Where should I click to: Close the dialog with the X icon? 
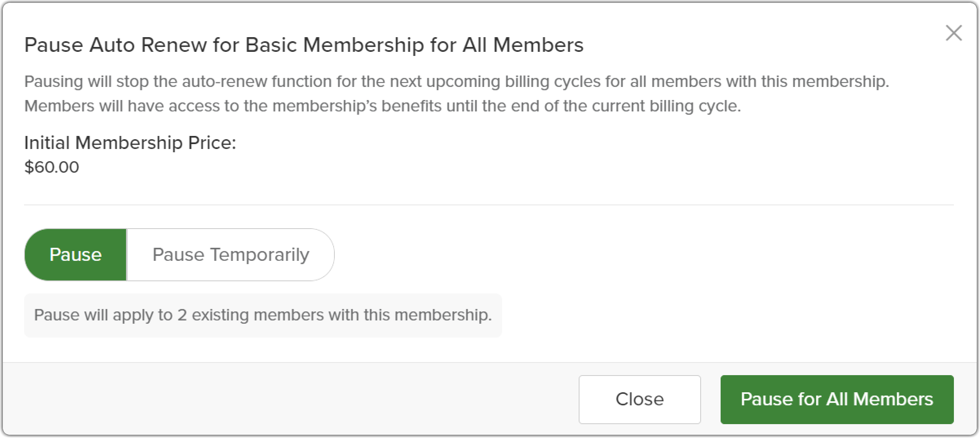pyautogui.click(x=953, y=33)
